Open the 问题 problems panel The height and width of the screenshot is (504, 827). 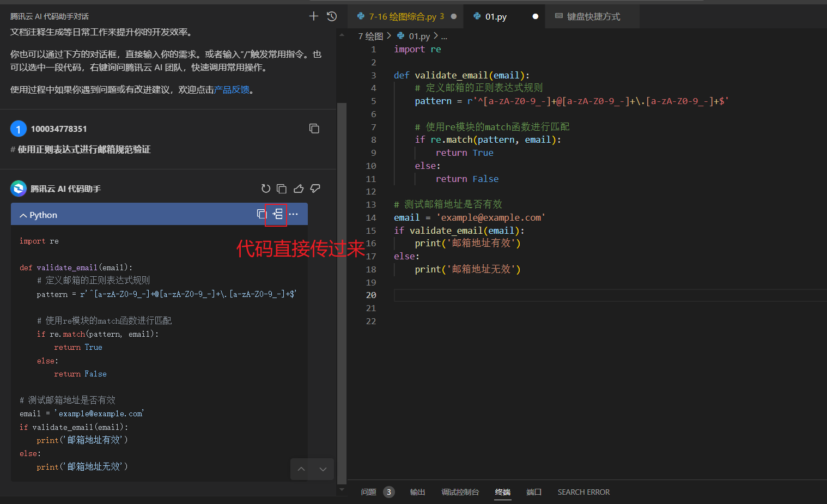368,492
